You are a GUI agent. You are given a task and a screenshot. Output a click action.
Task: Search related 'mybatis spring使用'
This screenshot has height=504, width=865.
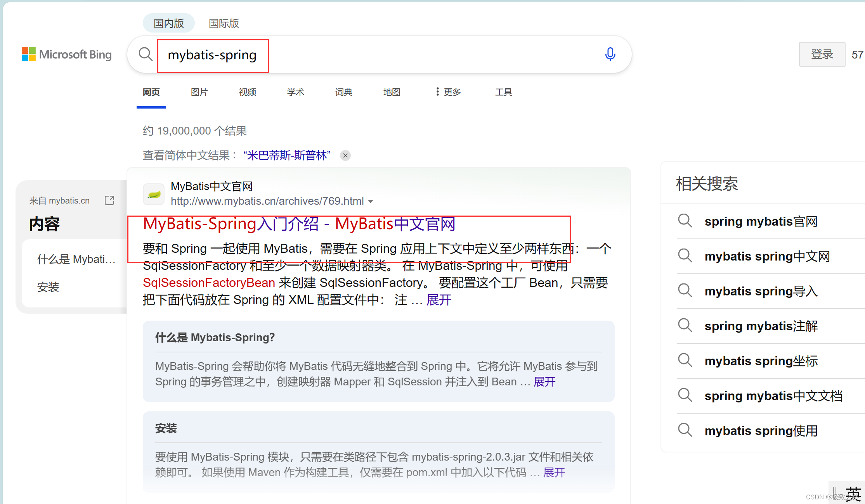(761, 431)
